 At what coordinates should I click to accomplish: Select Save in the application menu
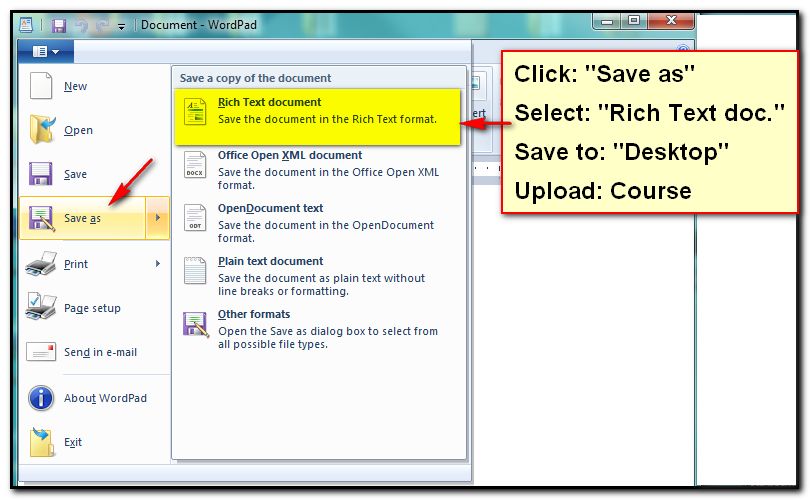(95, 174)
